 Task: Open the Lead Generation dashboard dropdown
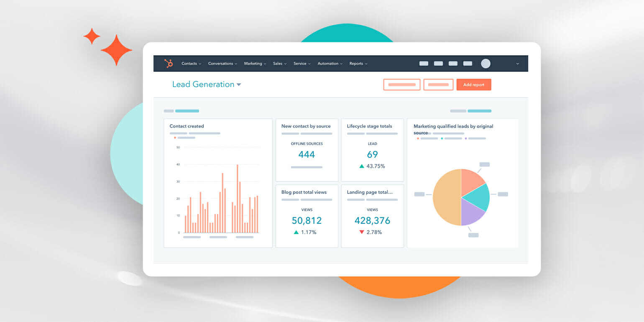[x=239, y=84]
